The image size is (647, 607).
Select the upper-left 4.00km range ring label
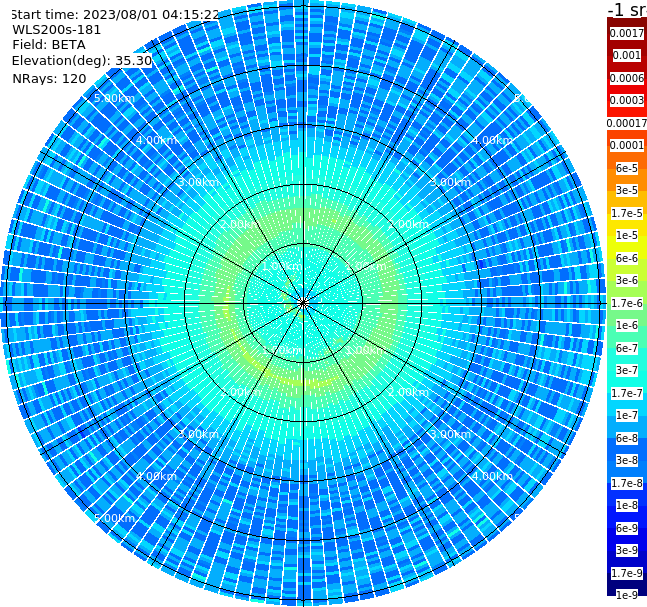pyautogui.click(x=156, y=140)
